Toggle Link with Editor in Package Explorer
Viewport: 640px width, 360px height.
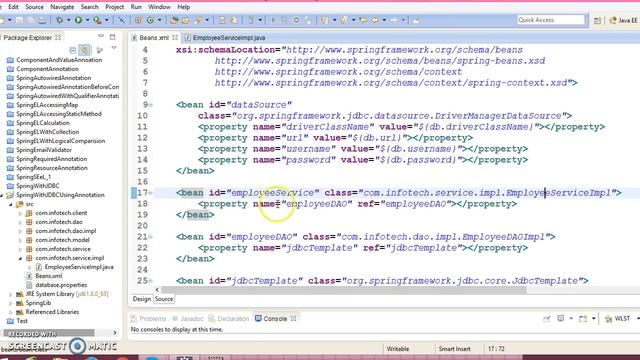pos(84,50)
